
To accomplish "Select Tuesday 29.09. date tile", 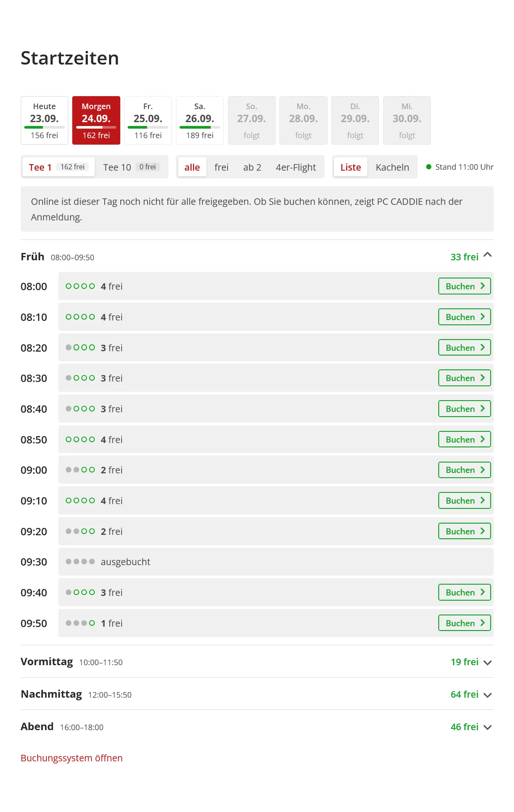I will click(355, 120).
